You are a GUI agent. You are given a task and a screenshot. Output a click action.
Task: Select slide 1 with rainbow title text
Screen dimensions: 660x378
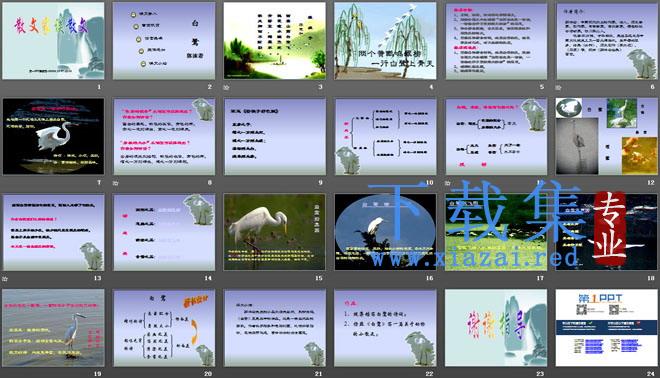[x=53, y=41]
